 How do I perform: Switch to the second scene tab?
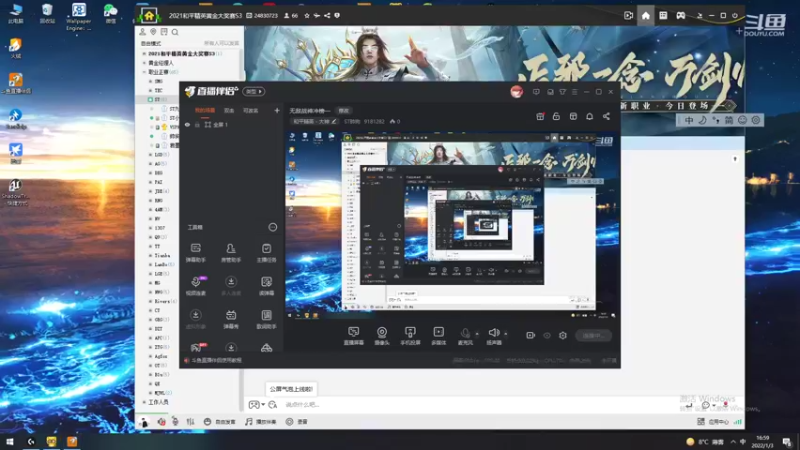coord(229,110)
